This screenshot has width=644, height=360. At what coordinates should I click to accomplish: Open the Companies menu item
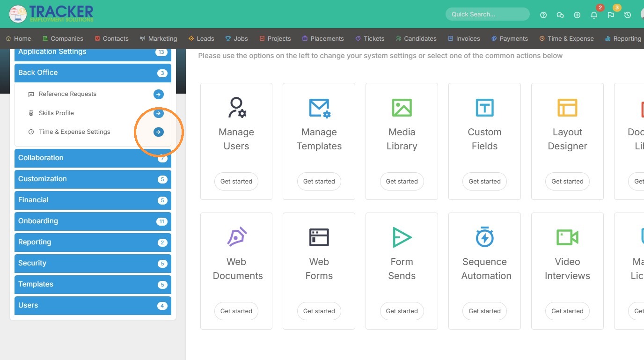(63, 38)
